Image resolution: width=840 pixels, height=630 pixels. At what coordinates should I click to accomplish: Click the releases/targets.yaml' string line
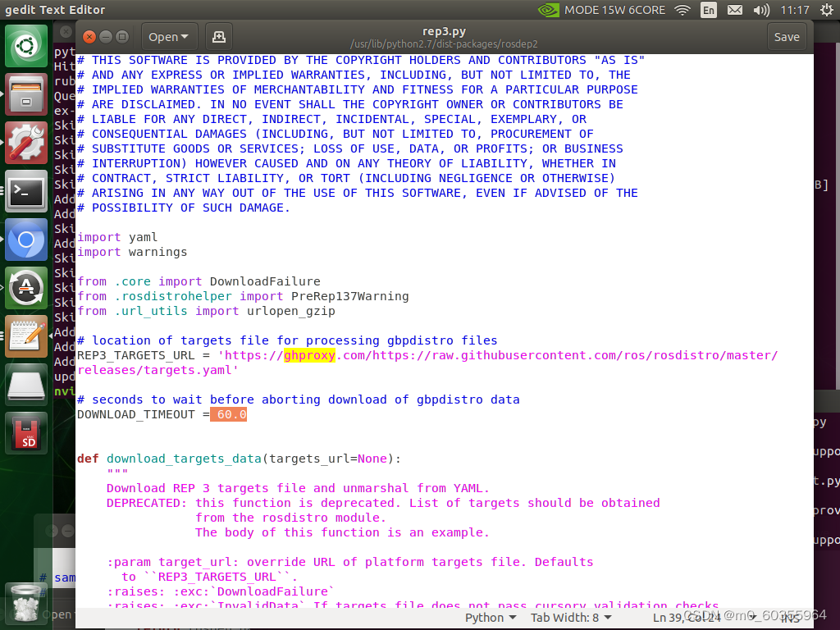[157, 370]
